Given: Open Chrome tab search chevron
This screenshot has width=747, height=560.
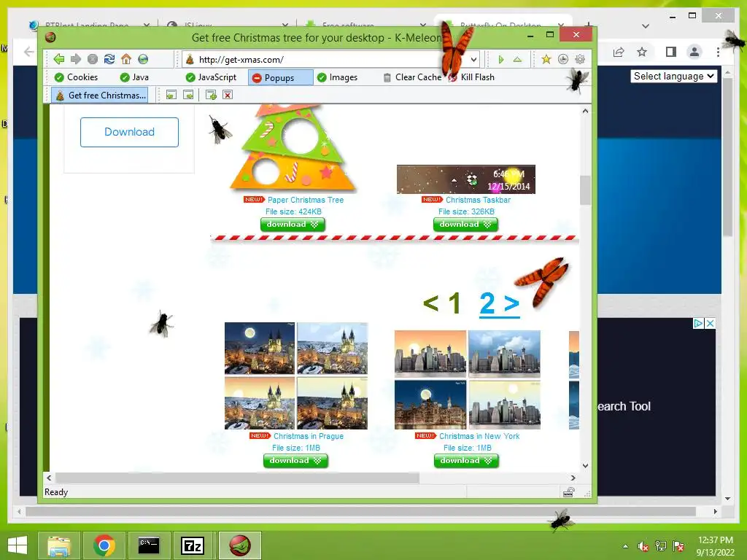Looking at the screenshot, I should pyautogui.click(x=646, y=26).
